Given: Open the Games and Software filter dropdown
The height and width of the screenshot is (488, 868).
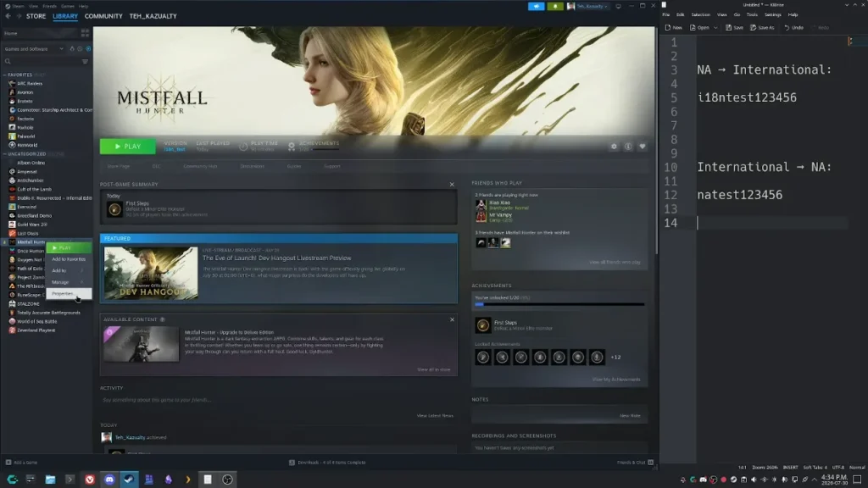Looking at the screenshot, I should pyautogui.click(x=34, y=48).
